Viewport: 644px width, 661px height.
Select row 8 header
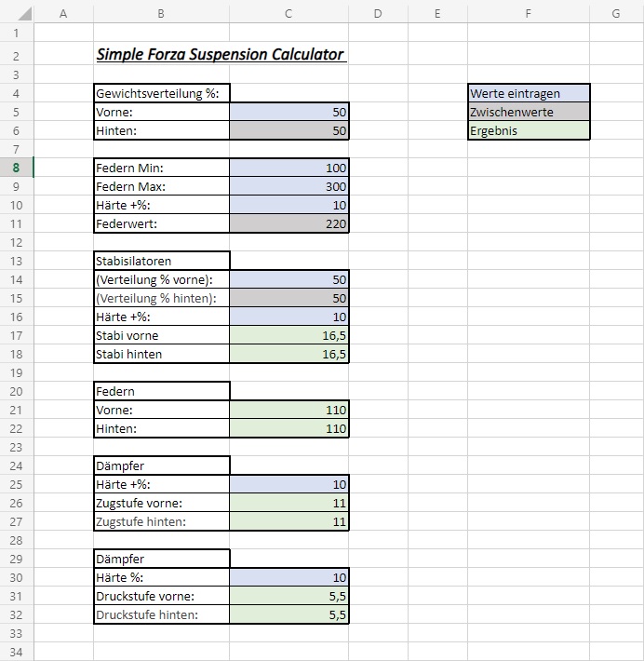17,168
